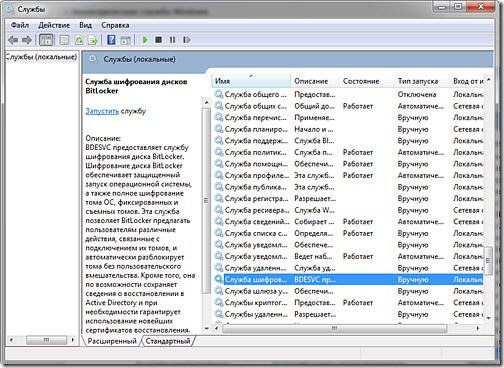This screenshot has height=368, width=504.
Task: Click the gear icon of Служба перечис...
Action: (x=219, y=117)
